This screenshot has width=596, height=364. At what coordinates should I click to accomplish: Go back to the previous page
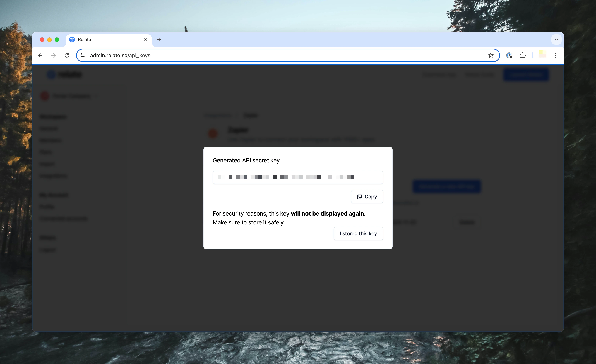40,55
